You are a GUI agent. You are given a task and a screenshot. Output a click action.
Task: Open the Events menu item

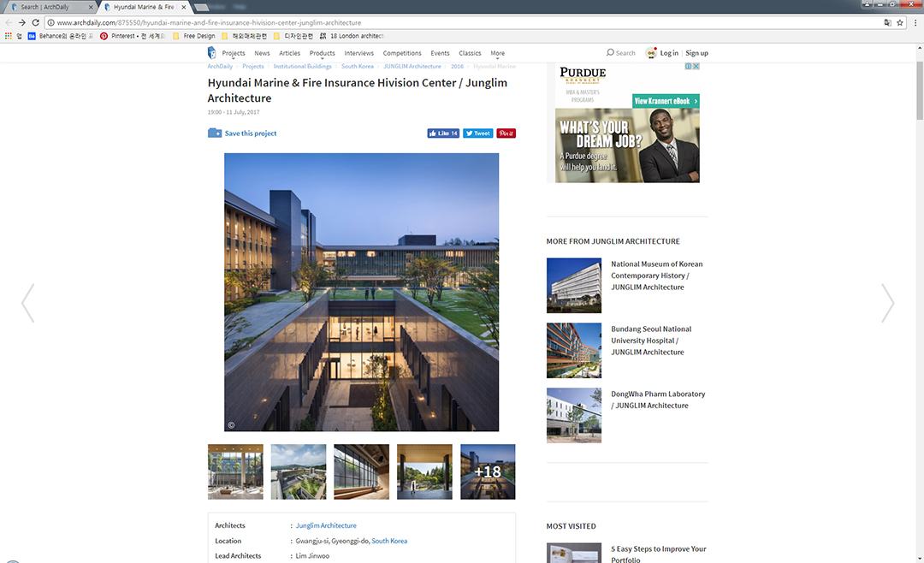coord(440,53)
